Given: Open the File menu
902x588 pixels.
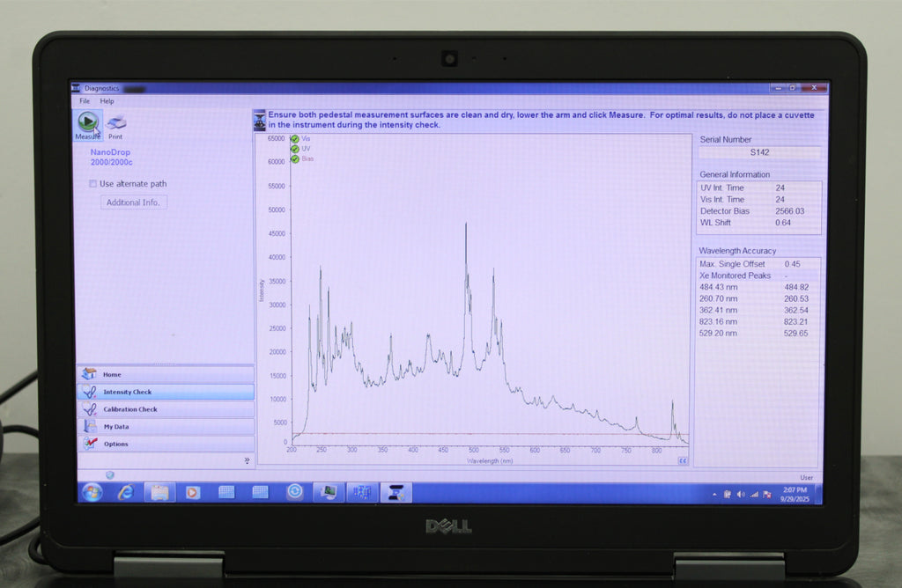Looking at the screenshot, I should [85, 101].
